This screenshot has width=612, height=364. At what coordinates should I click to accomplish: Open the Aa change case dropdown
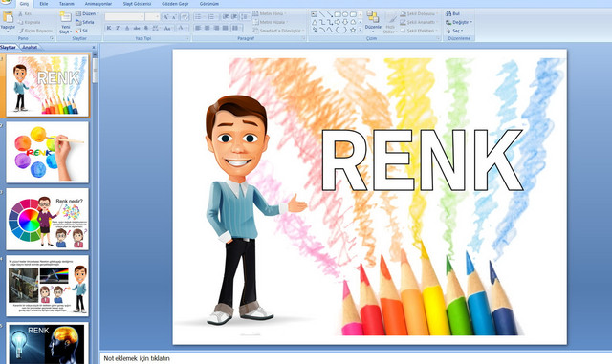[x=168, y=28]
